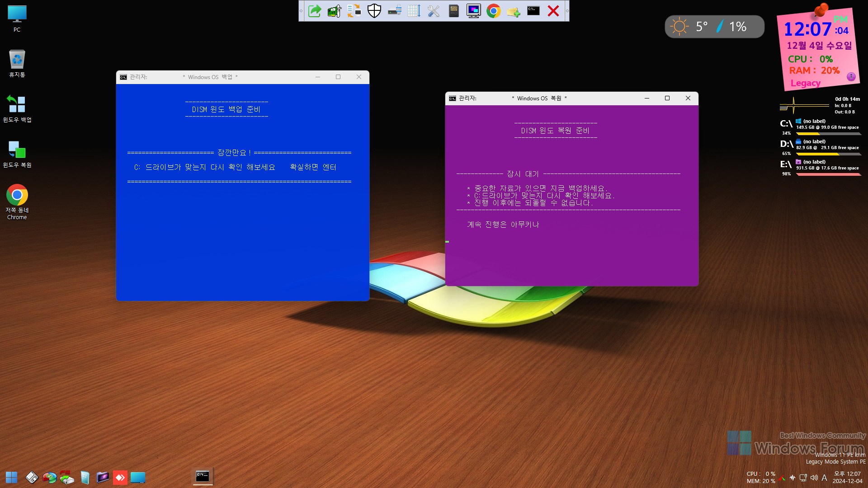Image resolution: width=868 pixels, height=488 pixels.
Task: Launch the floppy disk app in taskbar
Action: click(x=32, y=477)
